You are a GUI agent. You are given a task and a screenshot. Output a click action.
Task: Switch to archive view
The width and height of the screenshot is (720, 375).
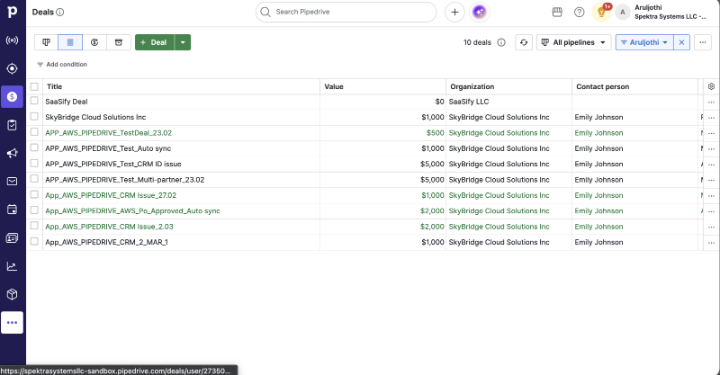118,42
